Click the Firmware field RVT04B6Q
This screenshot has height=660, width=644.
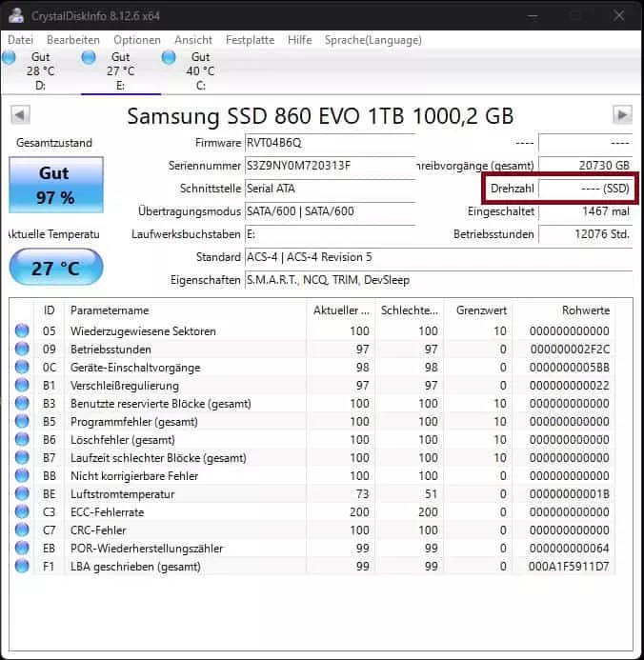tap(331, 143)
